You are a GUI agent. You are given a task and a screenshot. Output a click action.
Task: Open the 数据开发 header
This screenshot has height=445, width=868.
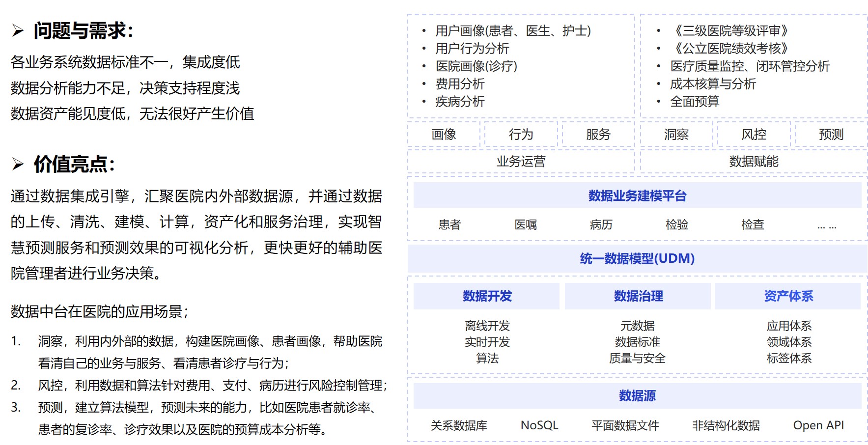click(x=487, y=296)
